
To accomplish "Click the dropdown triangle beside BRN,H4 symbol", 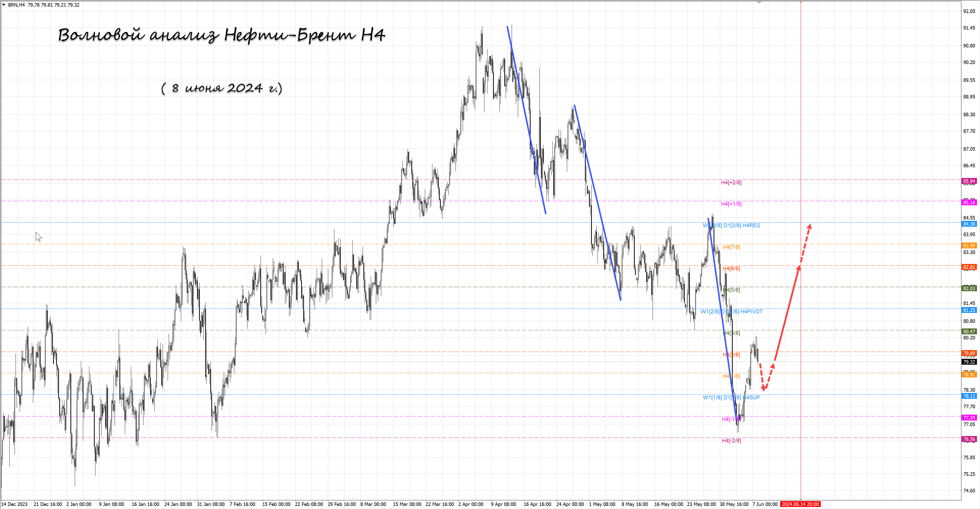I will pyautogui.click(x=4, y=5).
